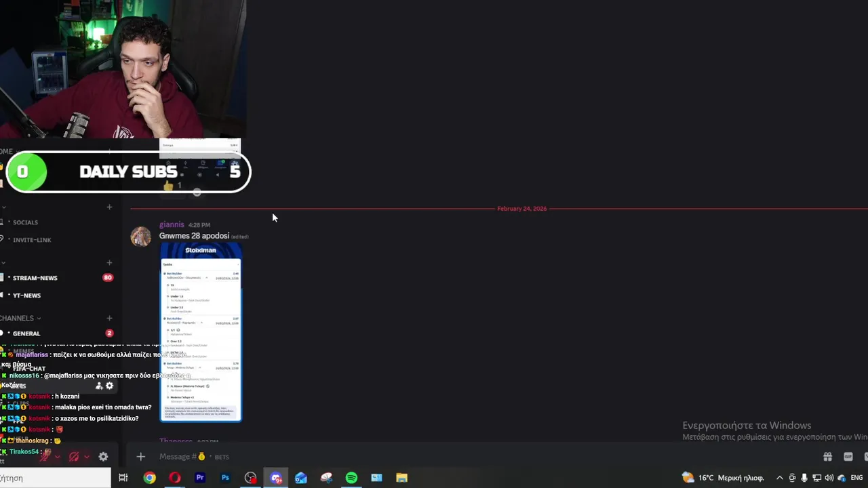The image size is (868, 488).
Task: Open weather widget showing 16°C
Action: pos(723,478)
